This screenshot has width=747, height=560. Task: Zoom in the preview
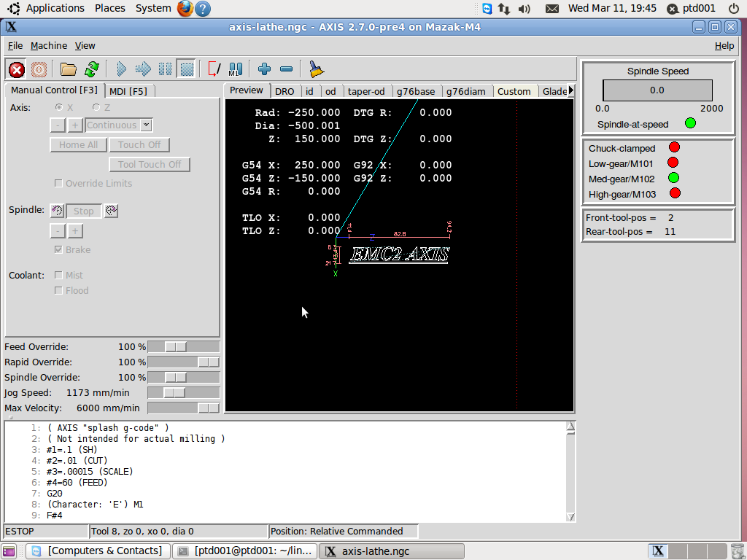(264, 69)
